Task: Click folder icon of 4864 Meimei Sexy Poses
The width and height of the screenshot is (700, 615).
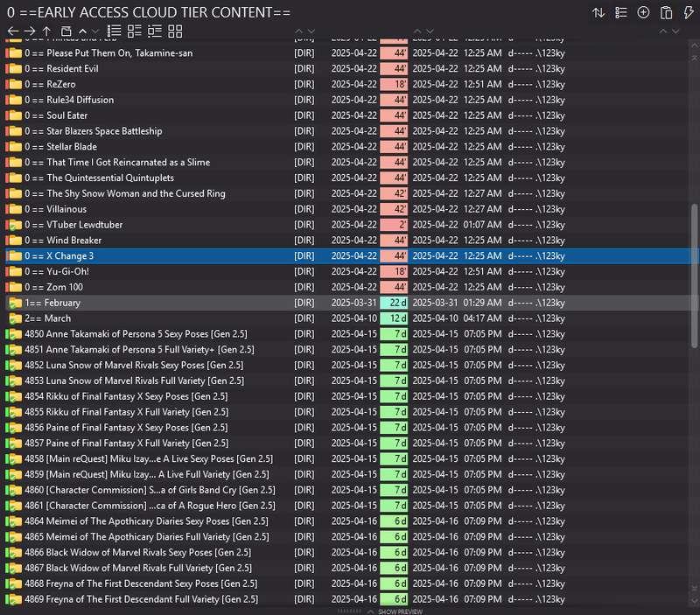Action: coord(14,521)
